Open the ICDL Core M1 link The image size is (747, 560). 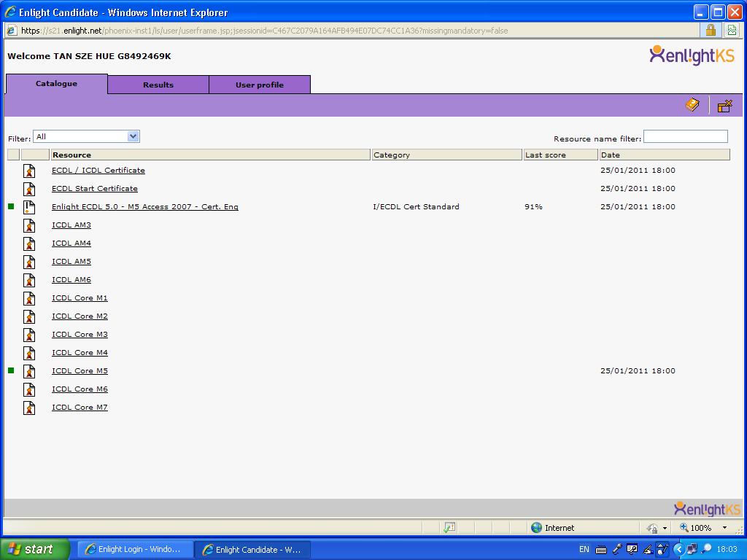click(x=80, y=298)
